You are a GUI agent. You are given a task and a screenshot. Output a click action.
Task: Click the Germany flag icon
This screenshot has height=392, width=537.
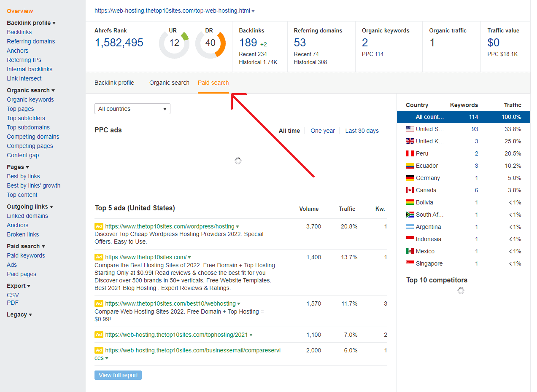click(409, 178)
